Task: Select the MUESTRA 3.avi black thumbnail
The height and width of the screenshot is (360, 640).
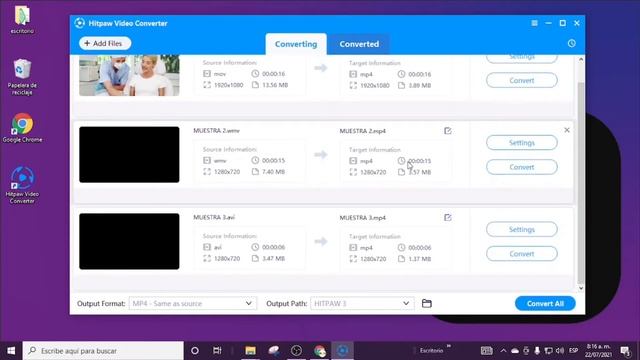Action: click(x=129, y=241)
